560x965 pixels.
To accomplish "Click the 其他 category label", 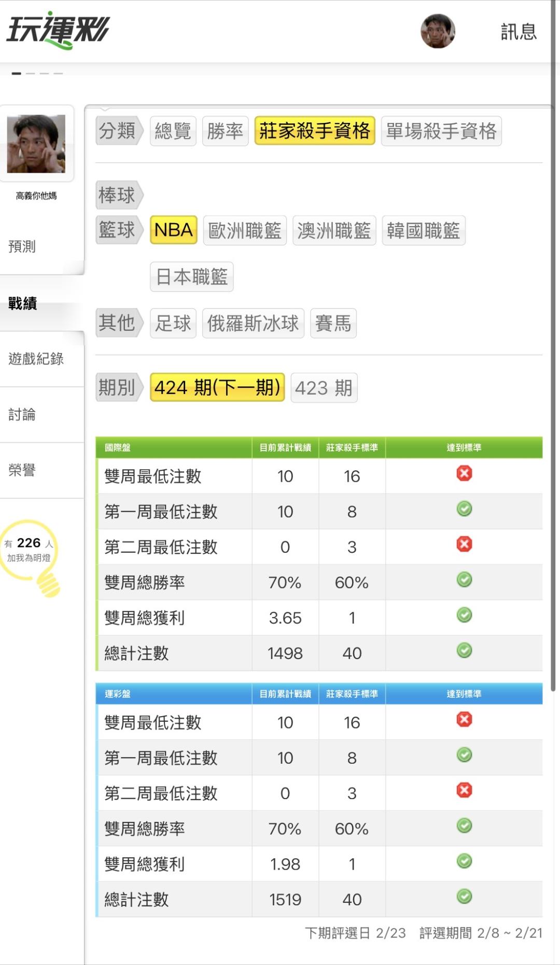I will tap(119, 323).
